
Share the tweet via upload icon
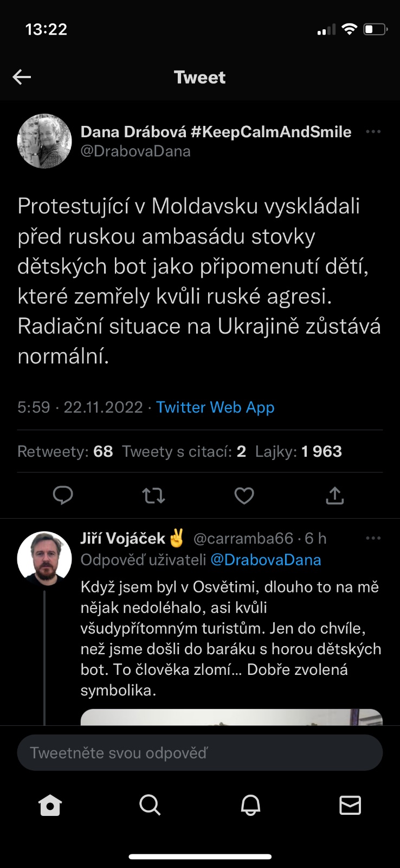coord(335,495)
